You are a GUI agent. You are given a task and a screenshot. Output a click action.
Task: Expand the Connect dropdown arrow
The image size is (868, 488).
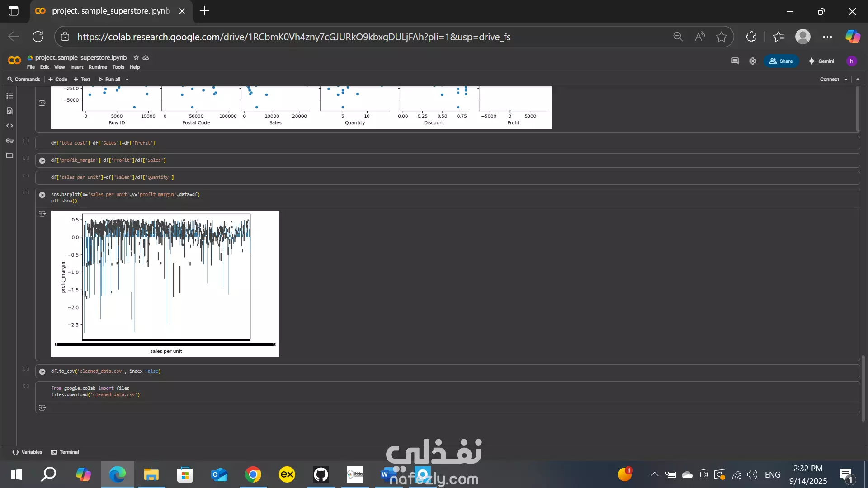pos(846,80)
